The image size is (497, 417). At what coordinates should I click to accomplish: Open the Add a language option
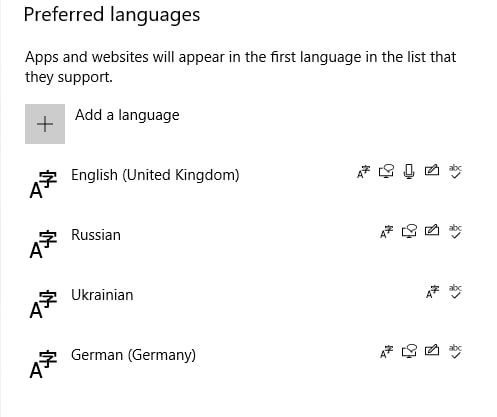[x=127, y=115]
